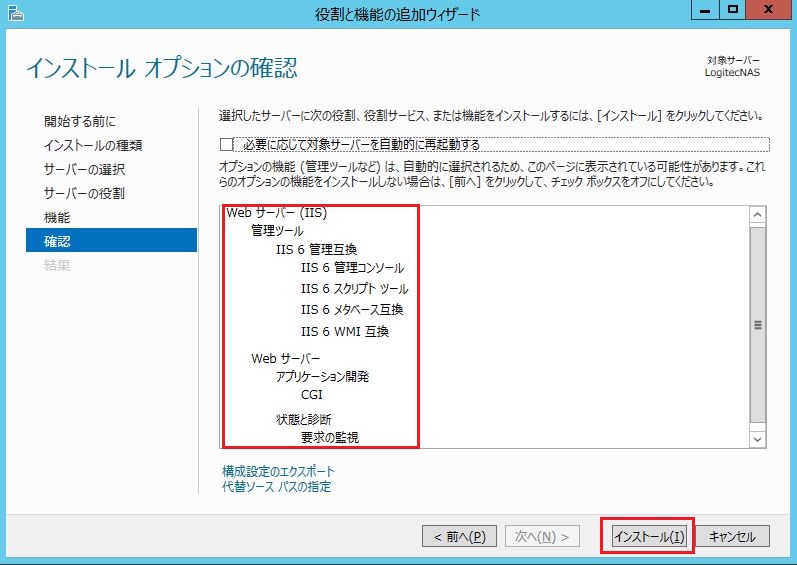Click the second-level Web サーバー entry
Screen dimensions: 797x565
[285, 358]
